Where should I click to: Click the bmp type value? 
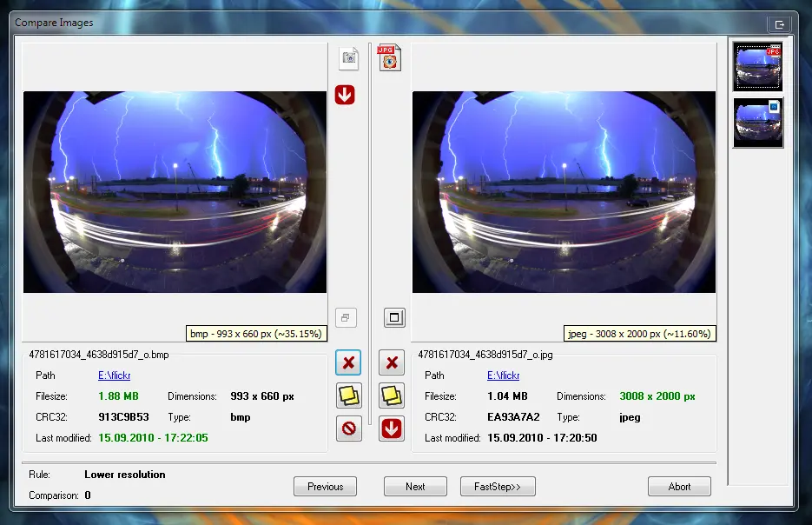241,417
